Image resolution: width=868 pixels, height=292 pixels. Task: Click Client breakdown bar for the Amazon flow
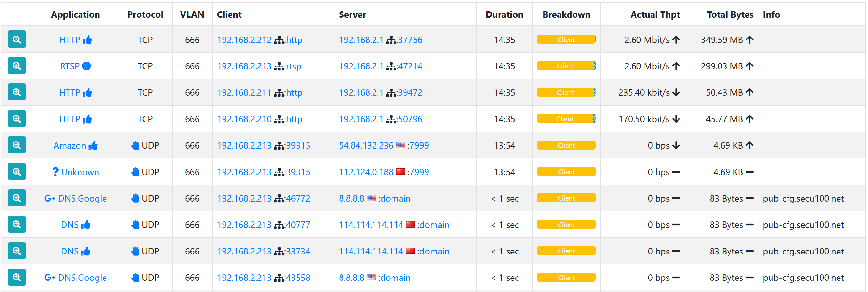pos(566,145)
